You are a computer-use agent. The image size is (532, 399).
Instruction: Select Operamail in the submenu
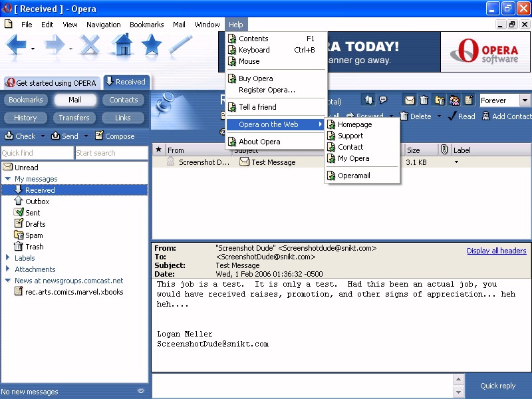[x=362, y=176]
